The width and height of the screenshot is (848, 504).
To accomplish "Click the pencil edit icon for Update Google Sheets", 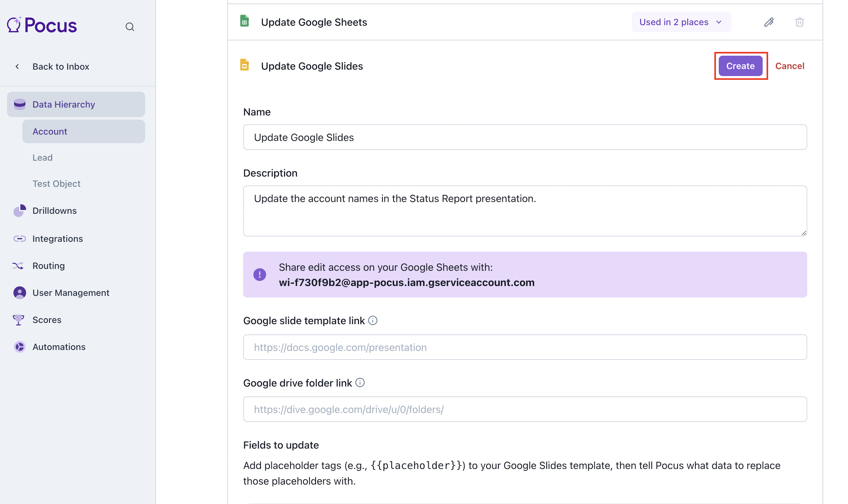I will click(x=769, y=22).
